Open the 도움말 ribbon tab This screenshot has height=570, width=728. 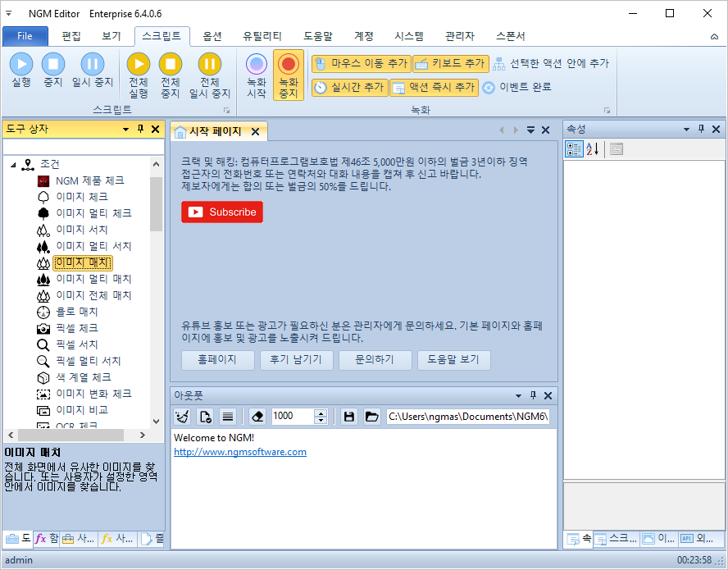pyautogui.click(x=318, y=36)
